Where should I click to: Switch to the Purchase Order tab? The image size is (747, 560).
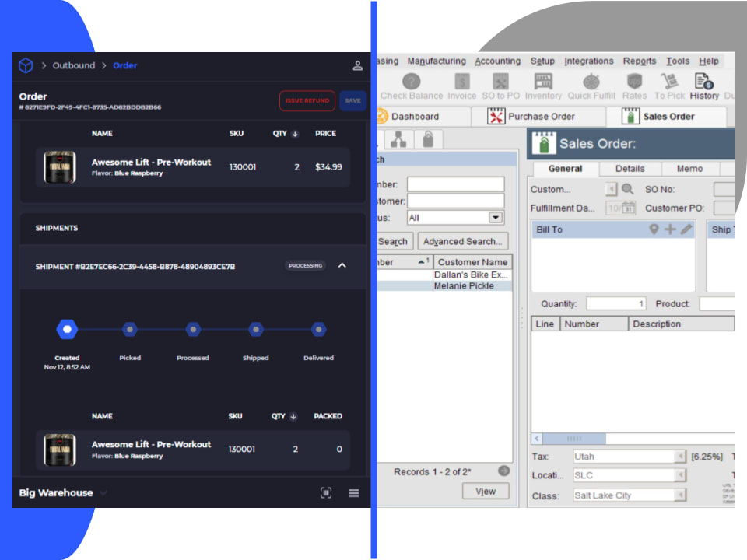click(538, 116)
